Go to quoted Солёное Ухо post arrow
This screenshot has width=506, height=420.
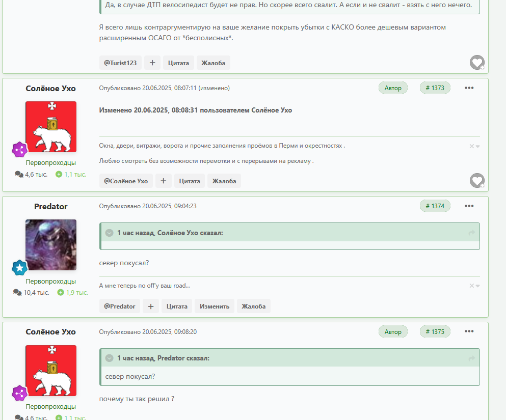[471, 233]
